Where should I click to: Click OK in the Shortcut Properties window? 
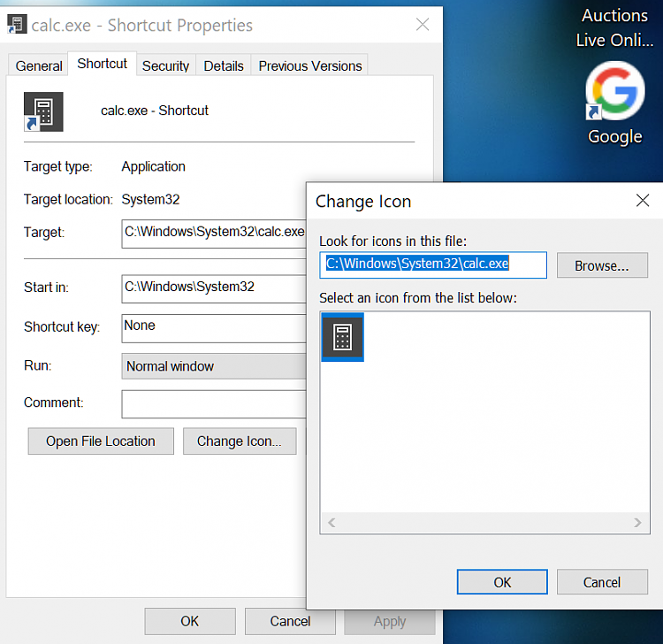(x=190, y=621)
